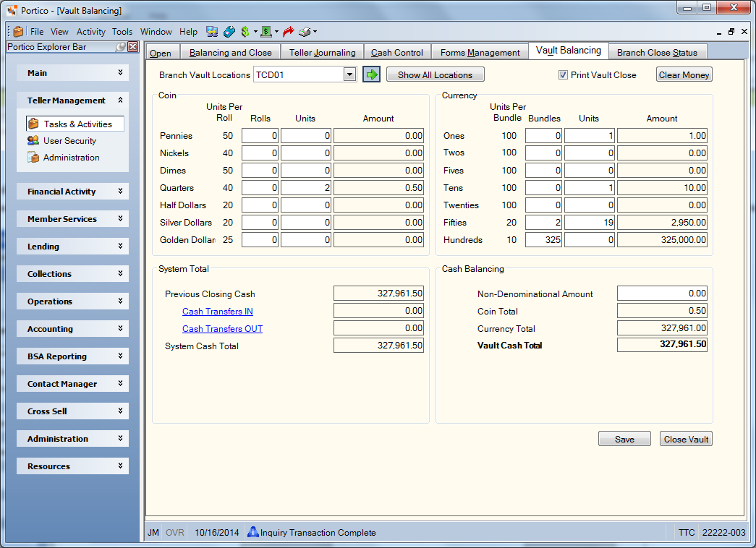The height and width of the screenshot is (548, 756).
Task: Pin the Portico Explorer Bar
Action: (x=121, y=47)
